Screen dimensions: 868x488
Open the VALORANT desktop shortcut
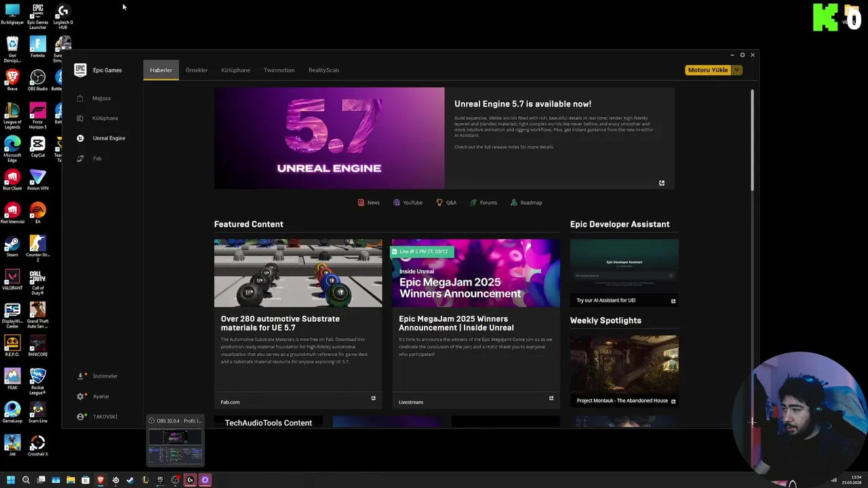[12, 279]
